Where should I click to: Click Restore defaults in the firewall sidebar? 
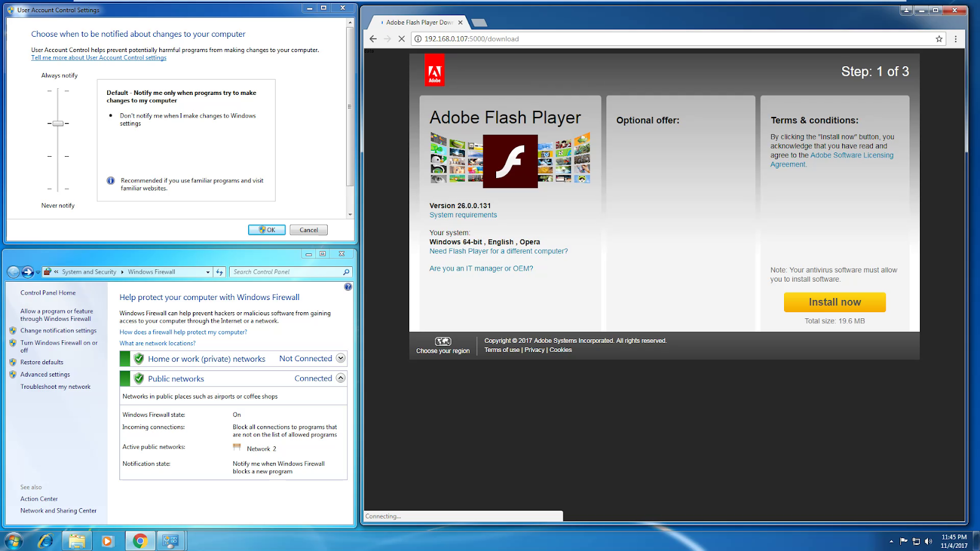point(42,362)
